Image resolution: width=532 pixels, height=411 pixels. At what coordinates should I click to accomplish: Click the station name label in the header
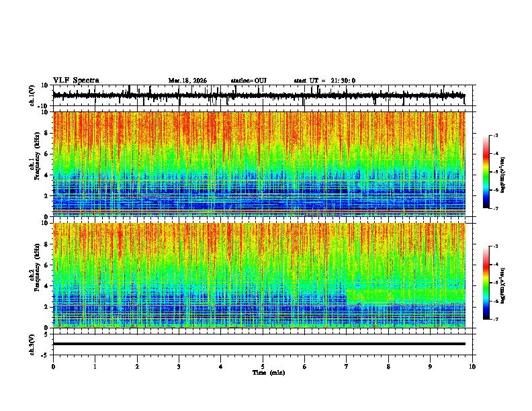(x=249, y=81)
